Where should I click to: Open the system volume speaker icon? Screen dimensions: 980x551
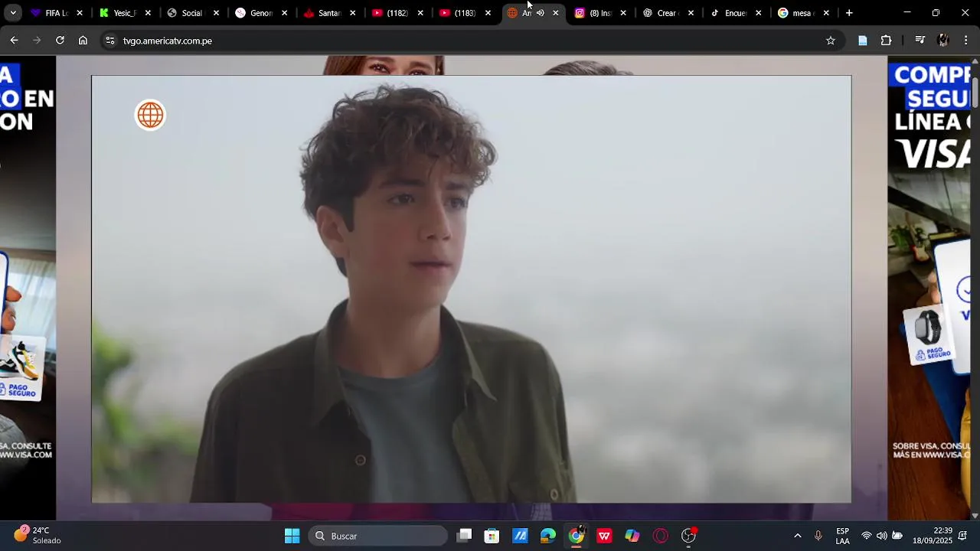pyautogui.click(x=882, y=536)
